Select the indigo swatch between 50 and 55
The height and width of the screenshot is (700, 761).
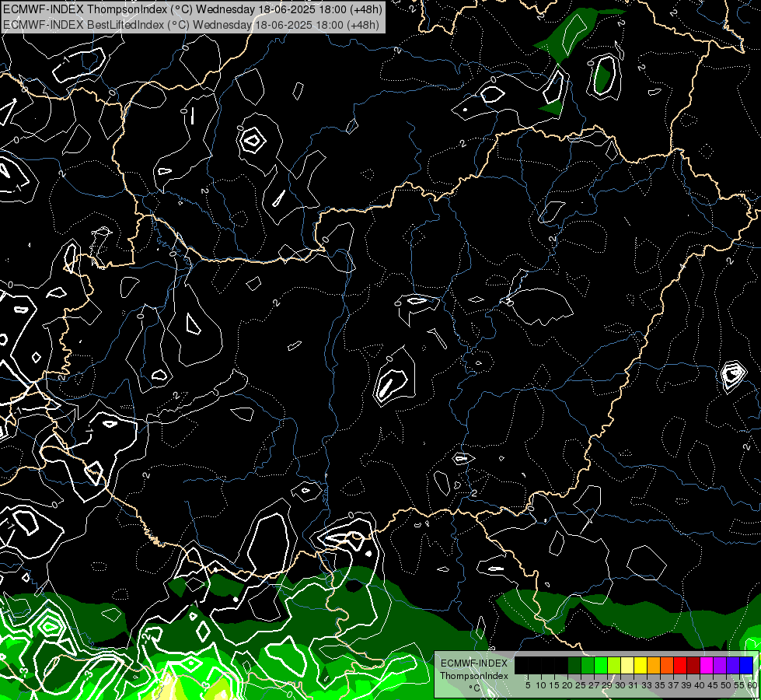[733, 665]
